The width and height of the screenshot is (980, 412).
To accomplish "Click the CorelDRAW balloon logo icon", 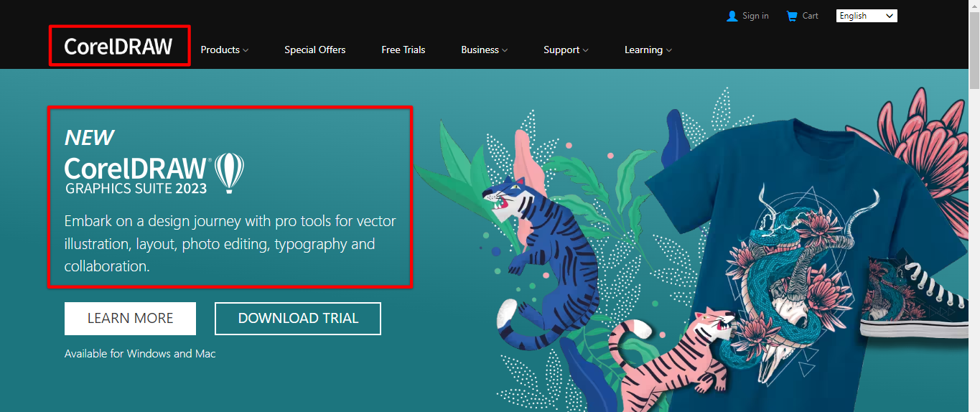I will coord(230,173).
